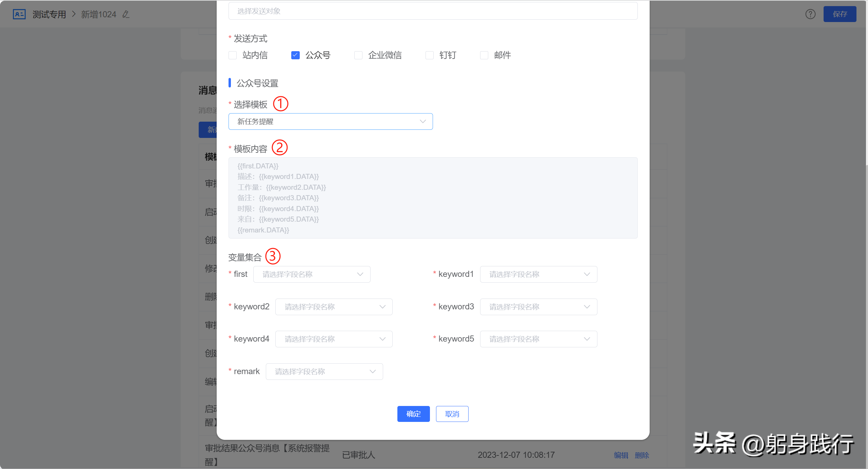868x469 pixels.
Task: Enable the 钉钉 checkbox
Action: click(430, 55)
